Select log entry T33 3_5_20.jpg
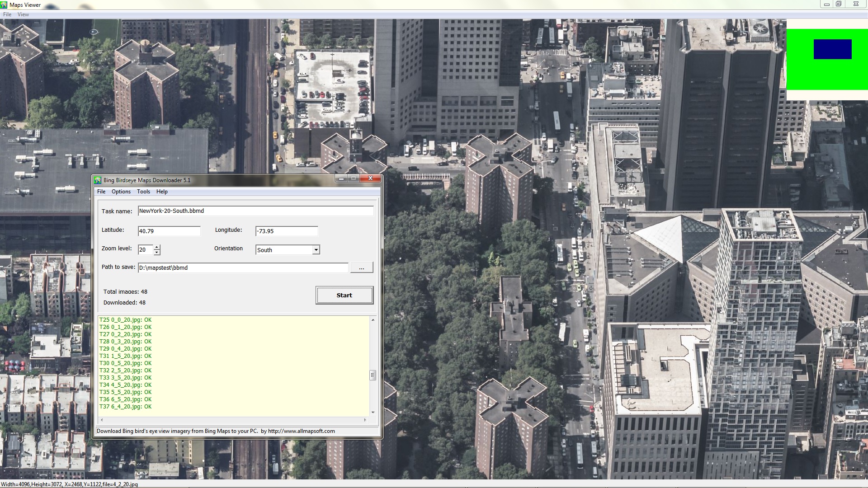Screen dimensions: 868x488 (x=125, y=378)
